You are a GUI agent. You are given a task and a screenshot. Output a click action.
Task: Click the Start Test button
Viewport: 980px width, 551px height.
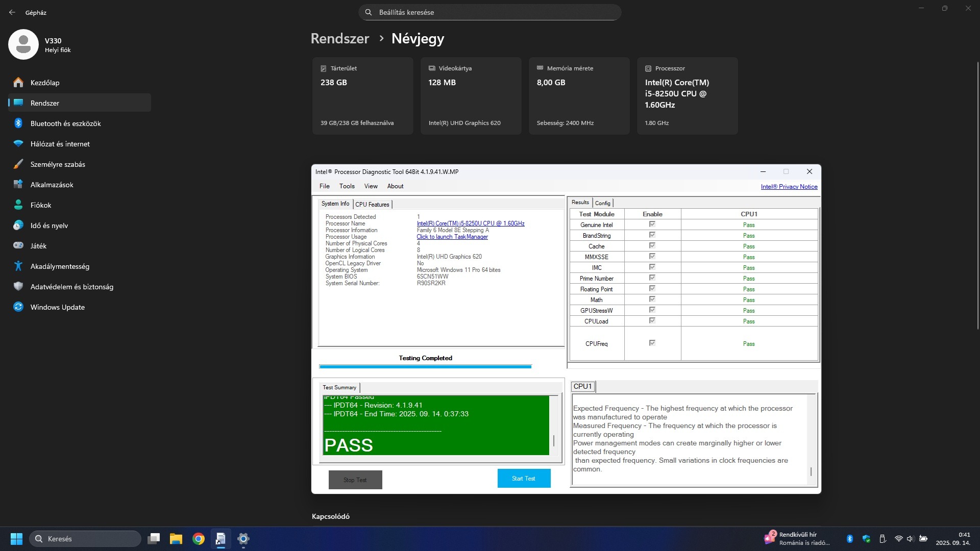(x=524, y=479)
